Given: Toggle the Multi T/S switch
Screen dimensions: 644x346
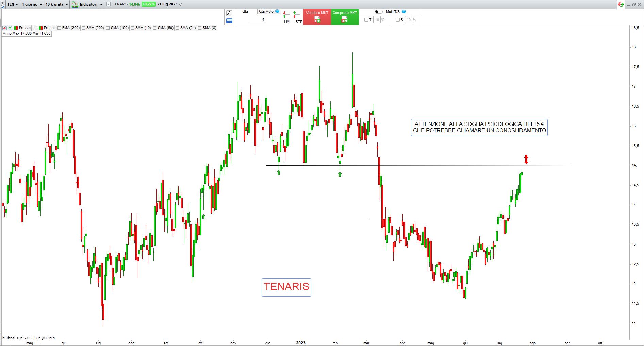Looking at the screenshot, I should click(x=378, y=12).
